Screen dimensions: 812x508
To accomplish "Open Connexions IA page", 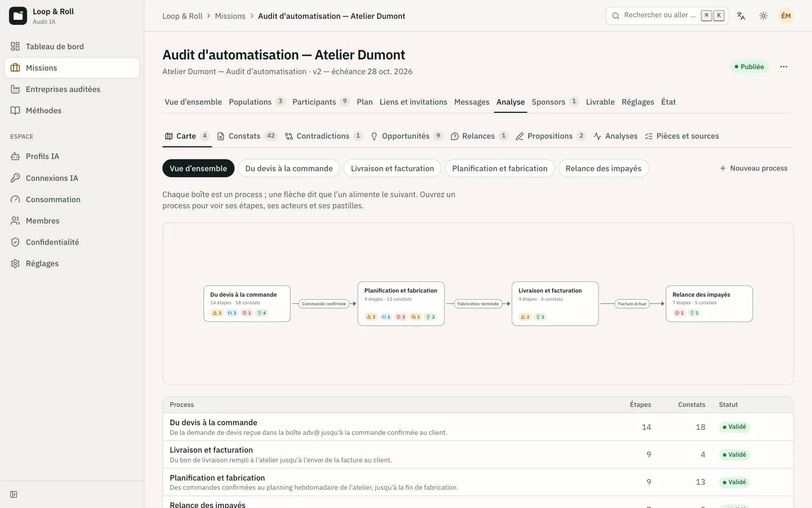I will [x=72, y=178].
